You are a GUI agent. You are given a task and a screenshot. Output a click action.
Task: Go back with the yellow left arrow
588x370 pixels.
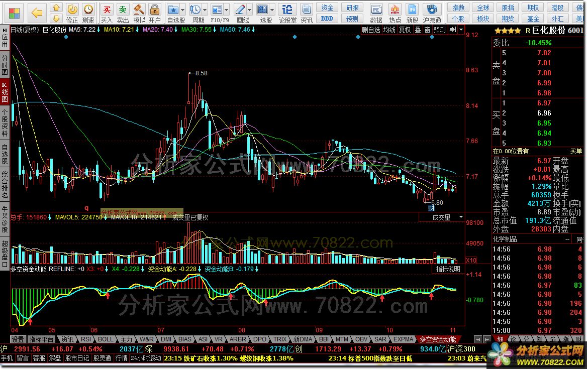37,13
